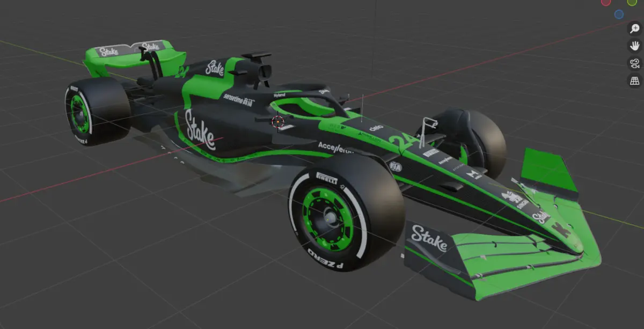
Task: Click the blue Z axis gizmo circle
Action: tap(619, 14)
